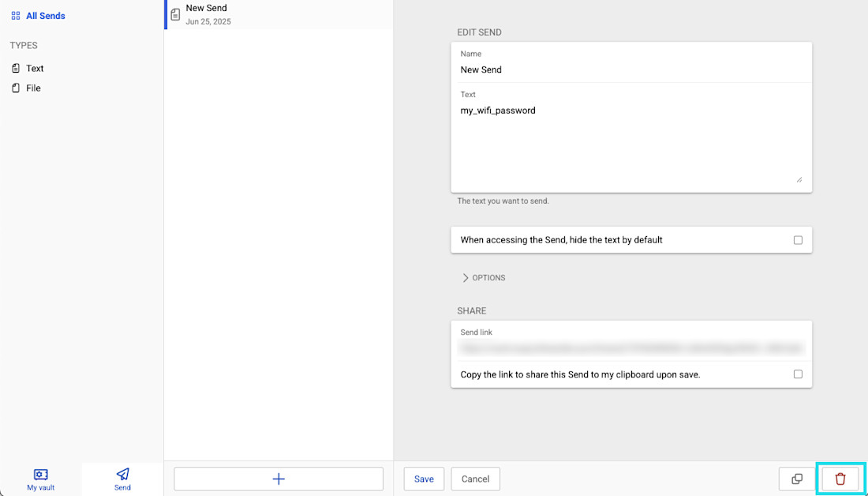Expand the Options section
This screenshot has width=868, height=496.
coord(483,278)
